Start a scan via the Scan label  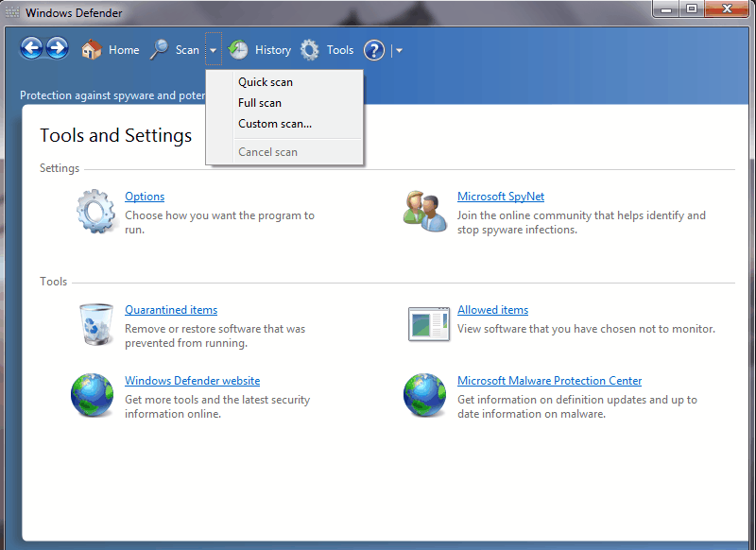(x=187, y=50)
